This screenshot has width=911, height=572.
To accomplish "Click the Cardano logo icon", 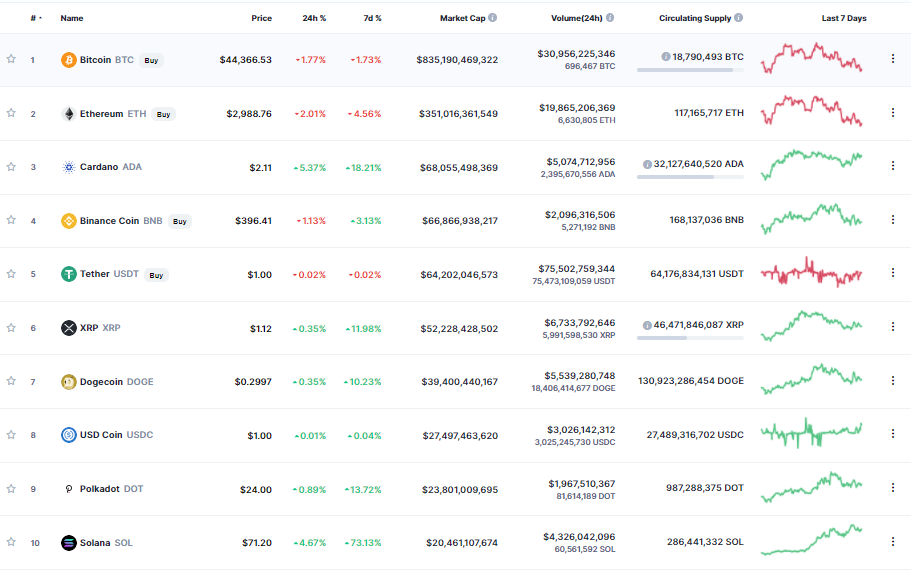I will click(69, 167).
